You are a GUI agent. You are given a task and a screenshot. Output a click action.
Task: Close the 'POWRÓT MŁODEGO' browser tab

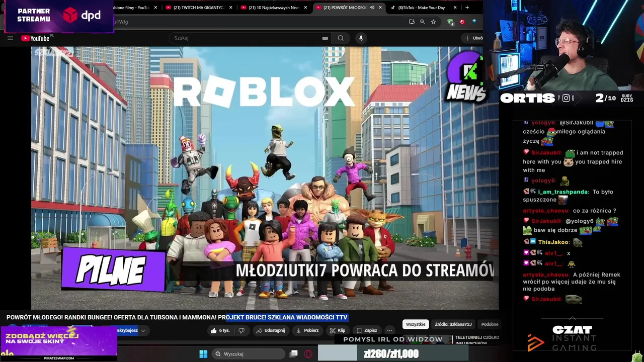click(x=380, y=8)
